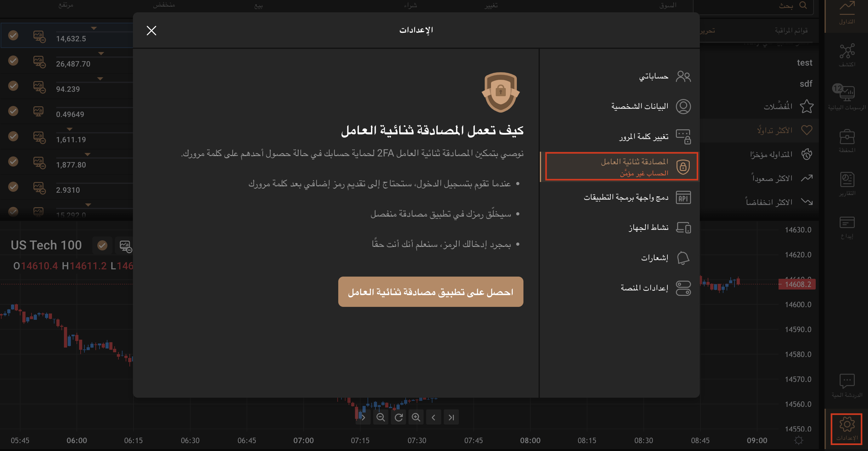Click the chart refresh button

point(399,417)
